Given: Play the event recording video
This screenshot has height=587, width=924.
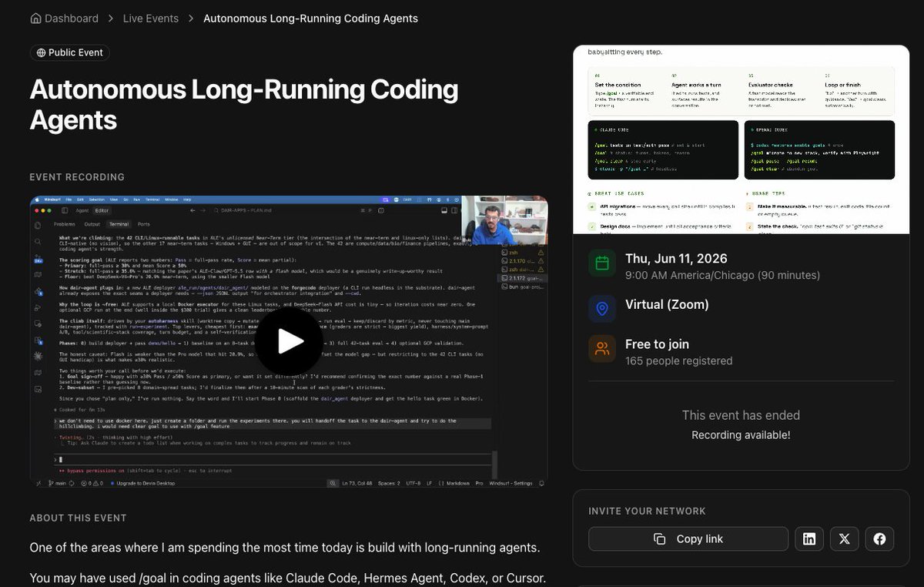Looking at the screenshot, I should point(290,341).
